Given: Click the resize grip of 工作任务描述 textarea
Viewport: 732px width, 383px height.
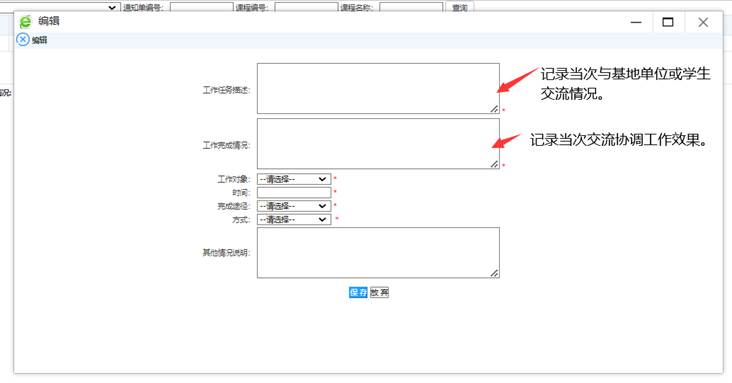Looking at the screenshot, I should [x=494, y=109].
